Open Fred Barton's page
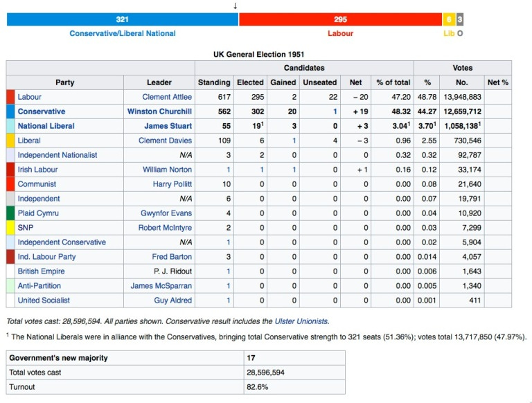Screen dimensions: 532x403 pyautogui.click(x=172, y=257)
